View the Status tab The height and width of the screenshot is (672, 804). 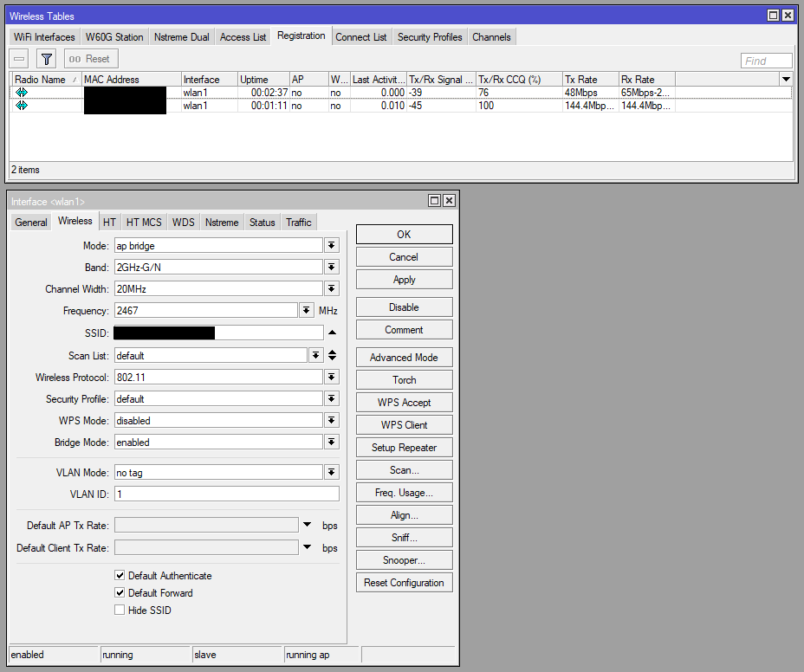[262, 223]
